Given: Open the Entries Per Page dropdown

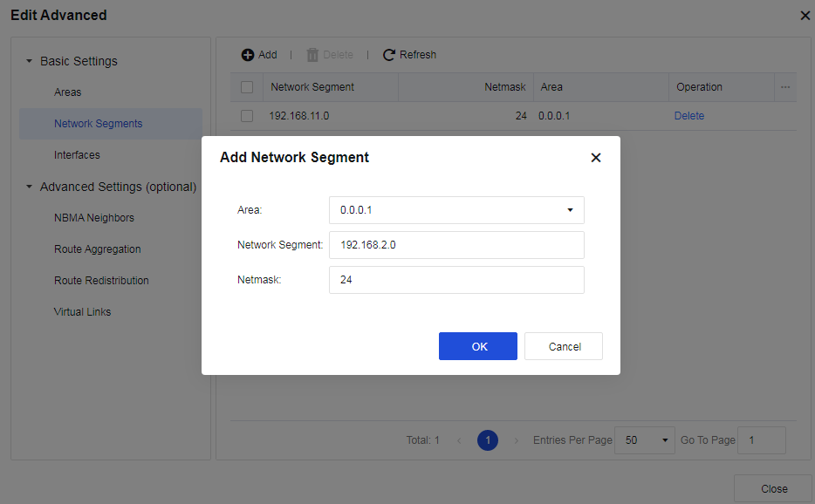Looking at the screenshot, I should (x=646, y=440).
